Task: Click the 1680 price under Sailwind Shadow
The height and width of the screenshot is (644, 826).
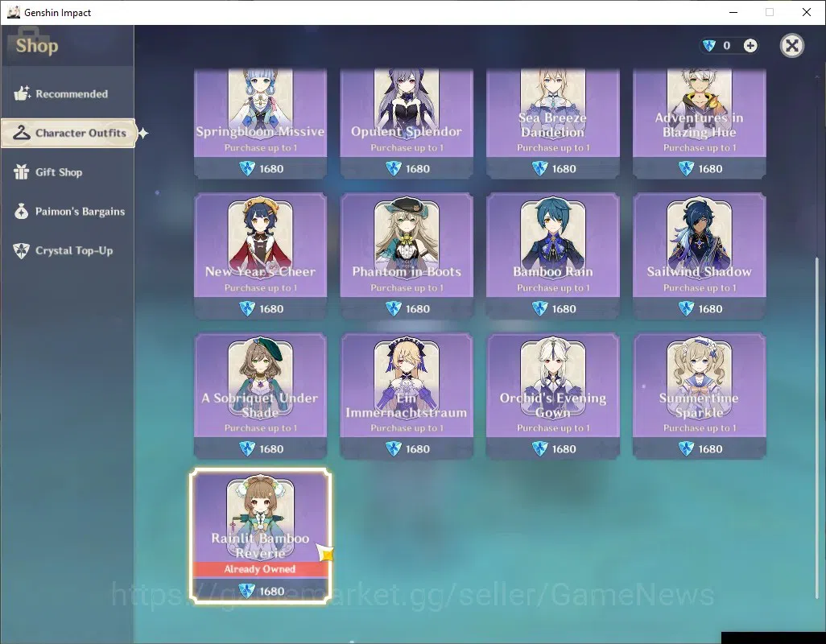Action: (x=710, y=308)
